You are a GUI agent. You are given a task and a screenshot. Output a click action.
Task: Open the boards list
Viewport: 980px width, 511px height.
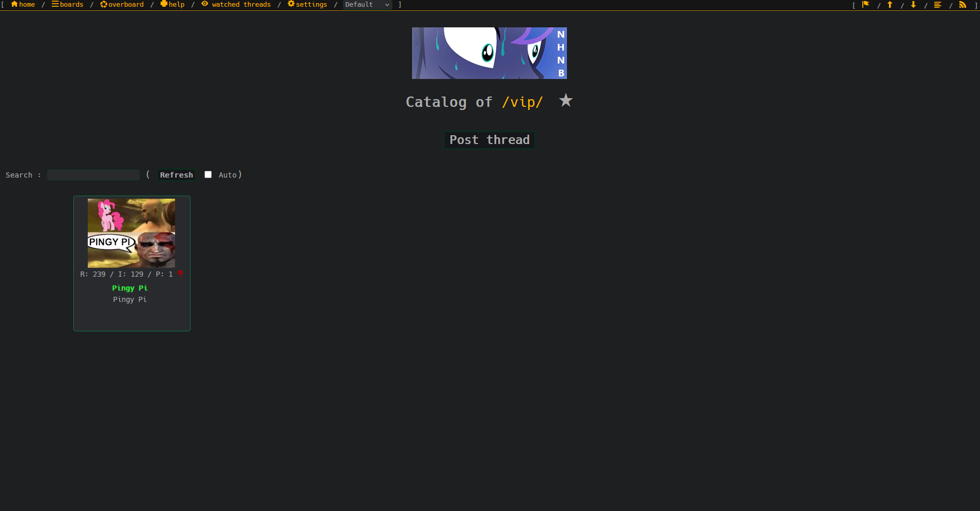[x=68, y=5]
